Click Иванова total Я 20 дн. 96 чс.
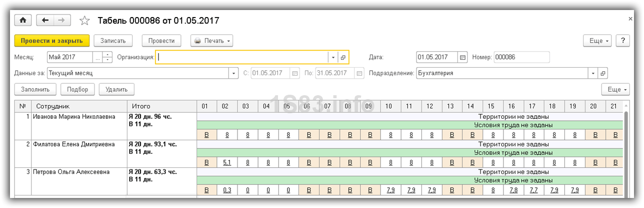The image size is (644, 208). pos(150,117)
